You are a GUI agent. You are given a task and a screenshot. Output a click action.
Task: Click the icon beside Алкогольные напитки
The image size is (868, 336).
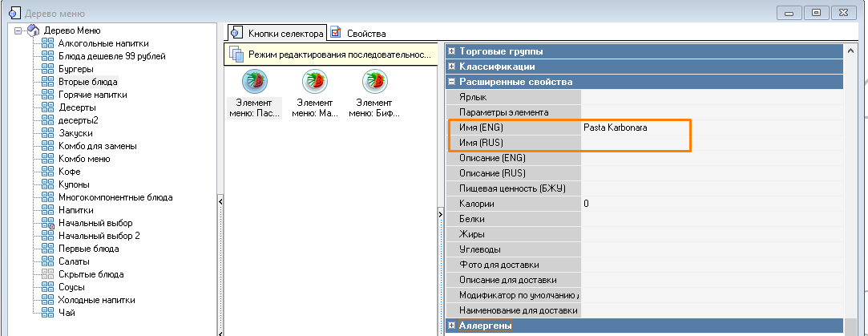pyautogui.click(x=47, y=43)
